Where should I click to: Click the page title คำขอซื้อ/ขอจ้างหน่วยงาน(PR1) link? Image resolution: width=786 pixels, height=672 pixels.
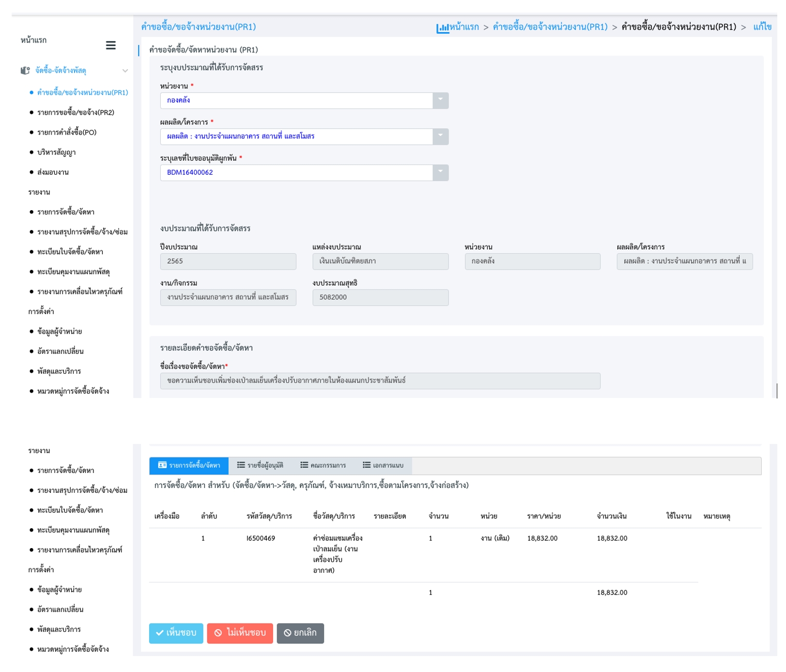click(x=199, y=27)
